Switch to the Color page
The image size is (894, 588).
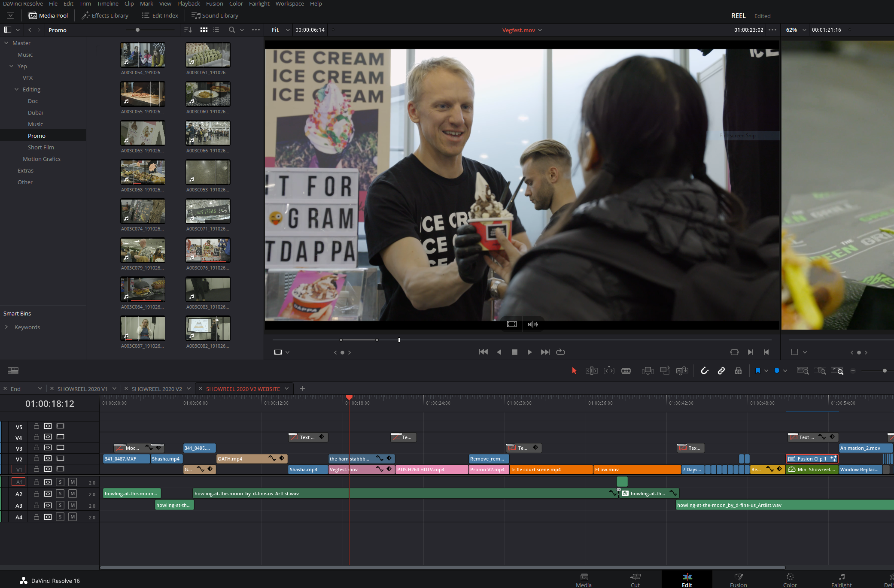pyautogui.click(x=790, y=580)
